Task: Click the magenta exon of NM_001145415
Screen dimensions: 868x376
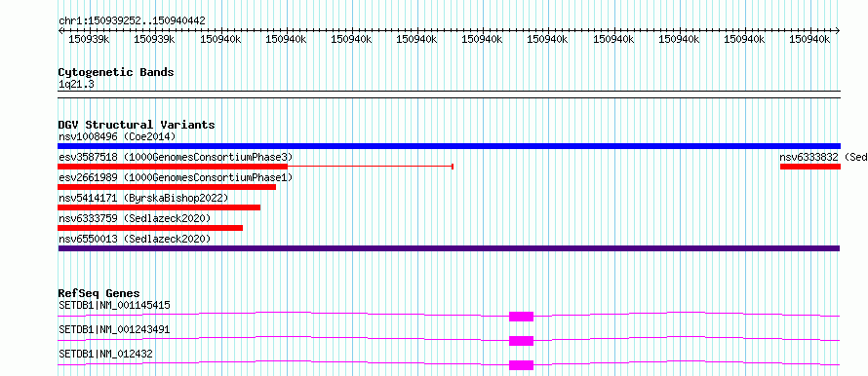Action: click(521, 317)
